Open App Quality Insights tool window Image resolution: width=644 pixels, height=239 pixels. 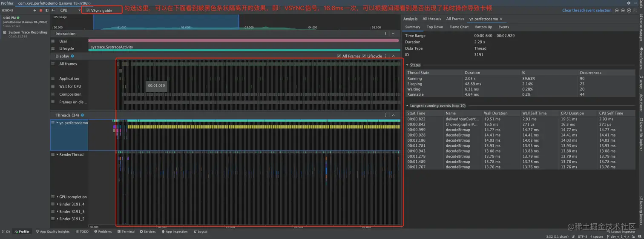pyautogui.click(x=52, y=232)
